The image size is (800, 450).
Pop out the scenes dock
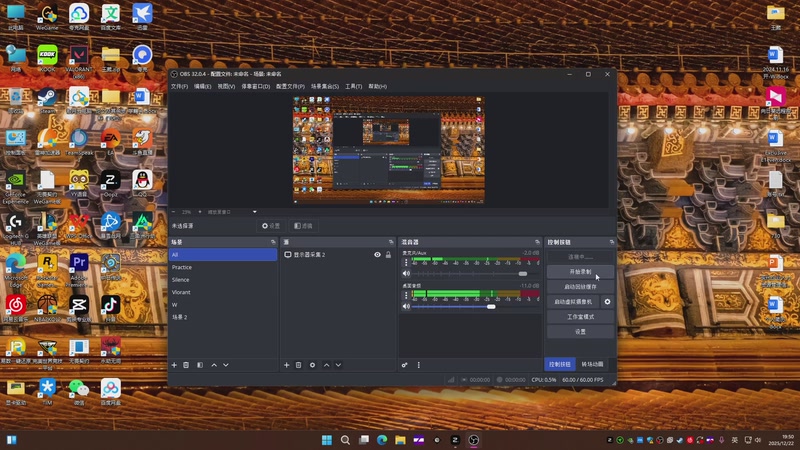click(273, 242)
